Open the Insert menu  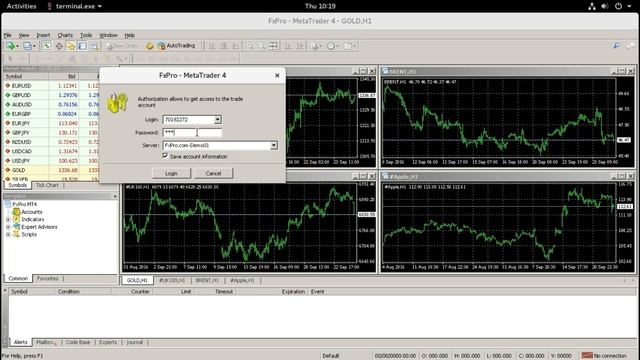[x=43, y=36]
